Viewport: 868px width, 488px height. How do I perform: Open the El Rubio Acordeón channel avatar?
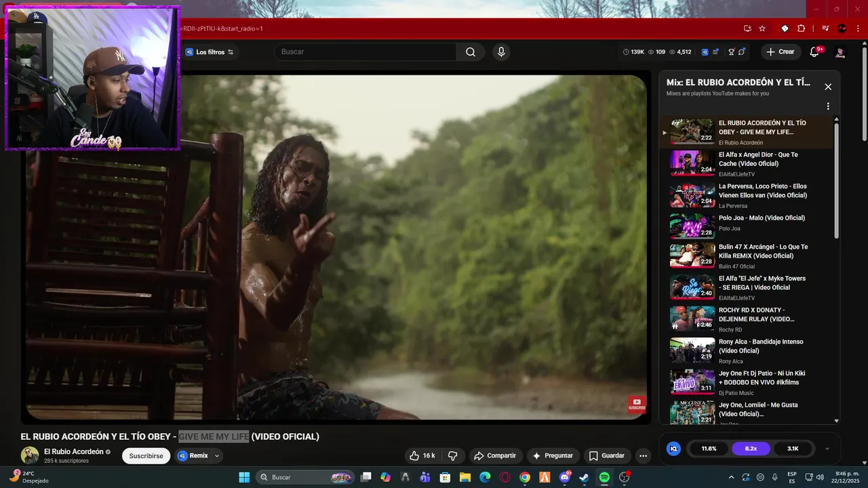(30, 455)
